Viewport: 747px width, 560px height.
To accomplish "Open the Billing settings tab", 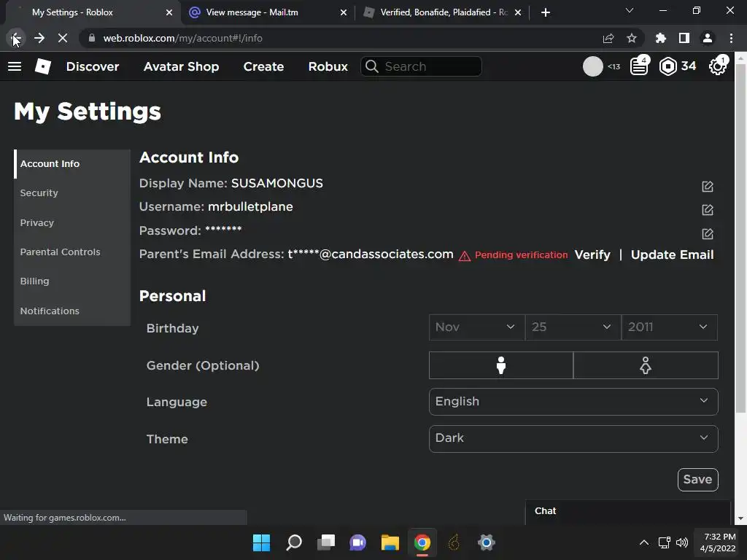I will [x=72, y=281].
